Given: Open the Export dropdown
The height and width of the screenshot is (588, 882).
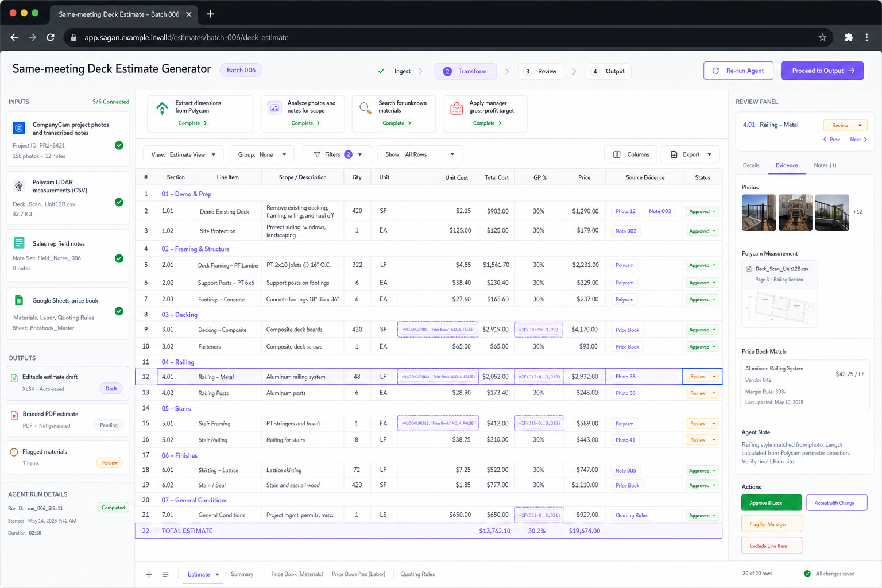Looking at the screenshot, I should tap(690, 154).
